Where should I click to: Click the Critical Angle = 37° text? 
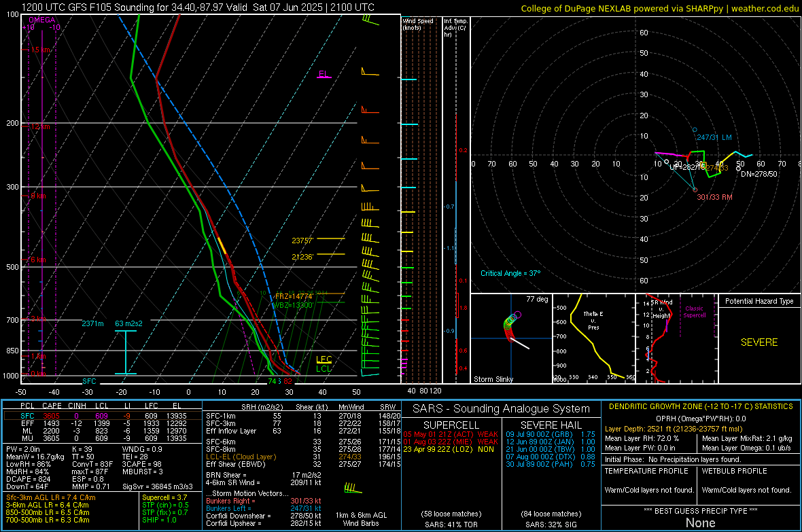(510, 273)
